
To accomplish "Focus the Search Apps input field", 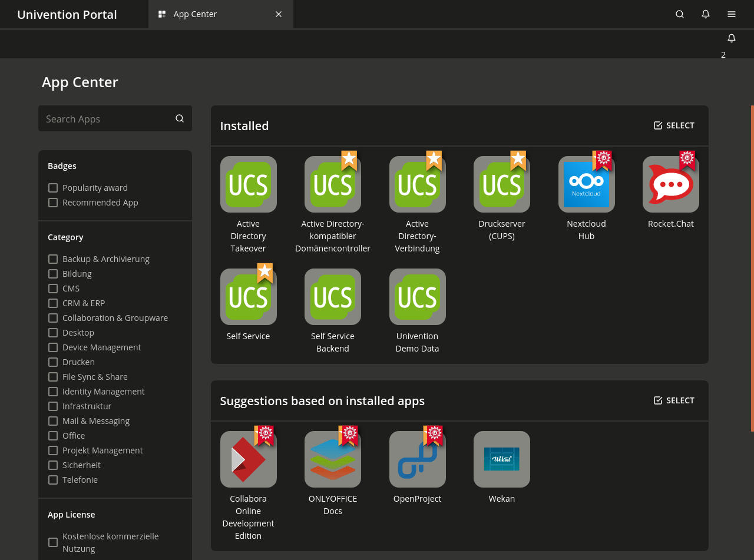I will point(106,119).
